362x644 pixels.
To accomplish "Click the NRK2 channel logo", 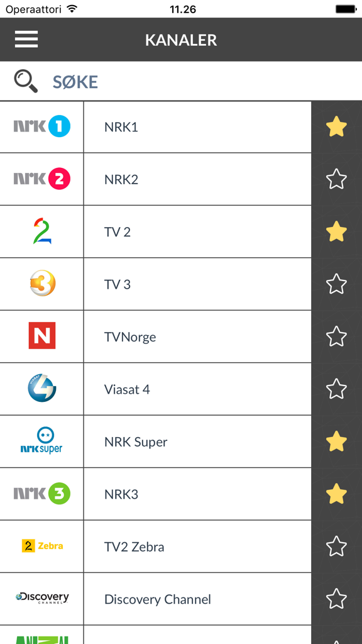I will pyautogui.click(x=41, y=179).
